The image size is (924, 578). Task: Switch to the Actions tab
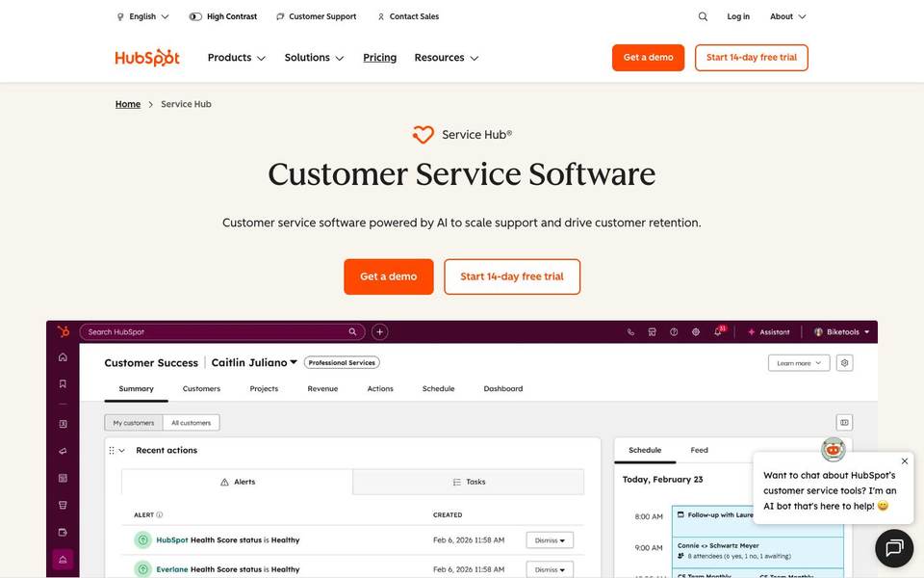(x=380, y=388)
